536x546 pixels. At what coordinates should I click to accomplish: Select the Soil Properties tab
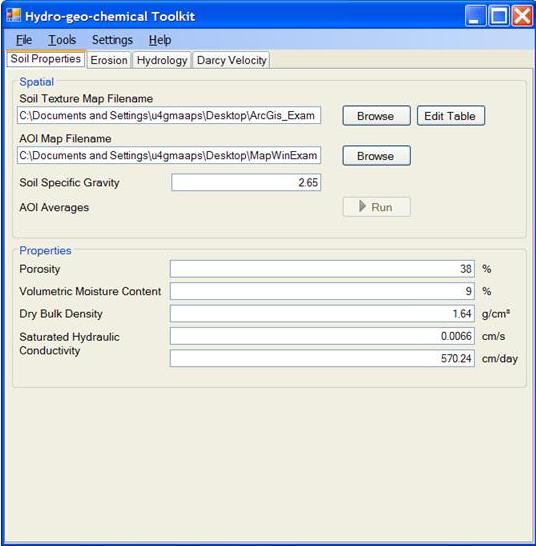pos(46,59)
